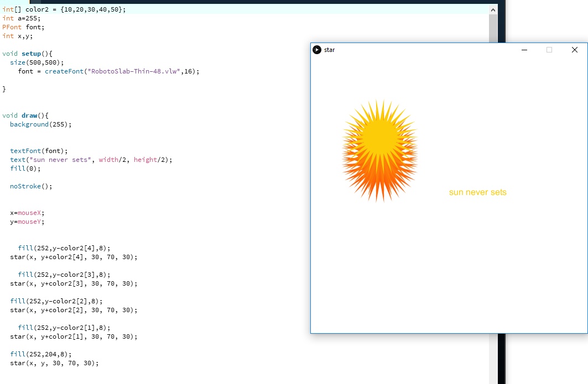The height and width of the screenshot is (384, 588).
Task: Click the 'noStroke();' line
Action: pyautogui.click(x=31, y=186)
